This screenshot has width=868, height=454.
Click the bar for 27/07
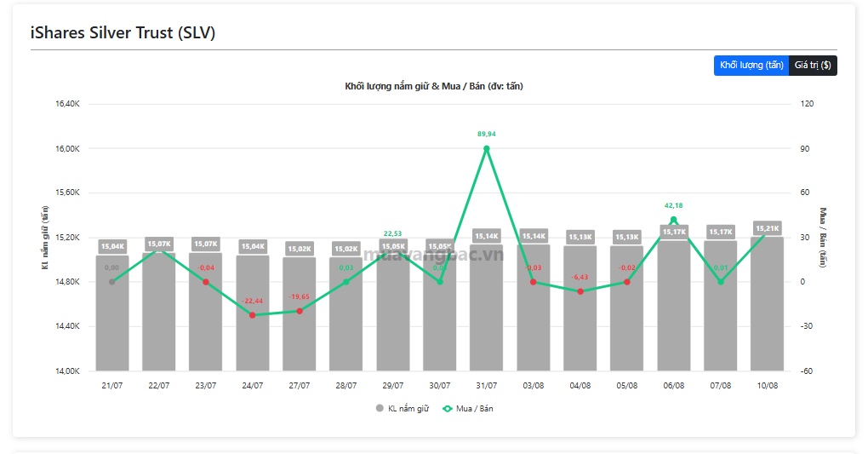pyautogui.click(x=300, y=313)
